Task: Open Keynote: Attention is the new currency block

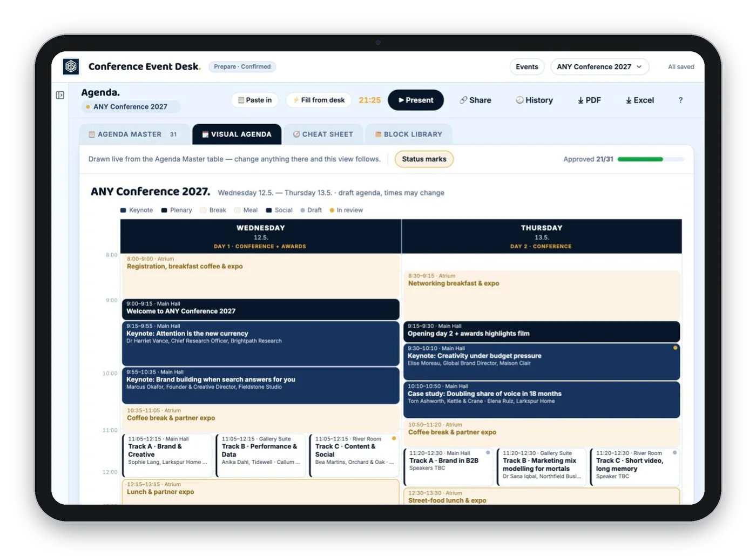Action: (x=261, y=343)
